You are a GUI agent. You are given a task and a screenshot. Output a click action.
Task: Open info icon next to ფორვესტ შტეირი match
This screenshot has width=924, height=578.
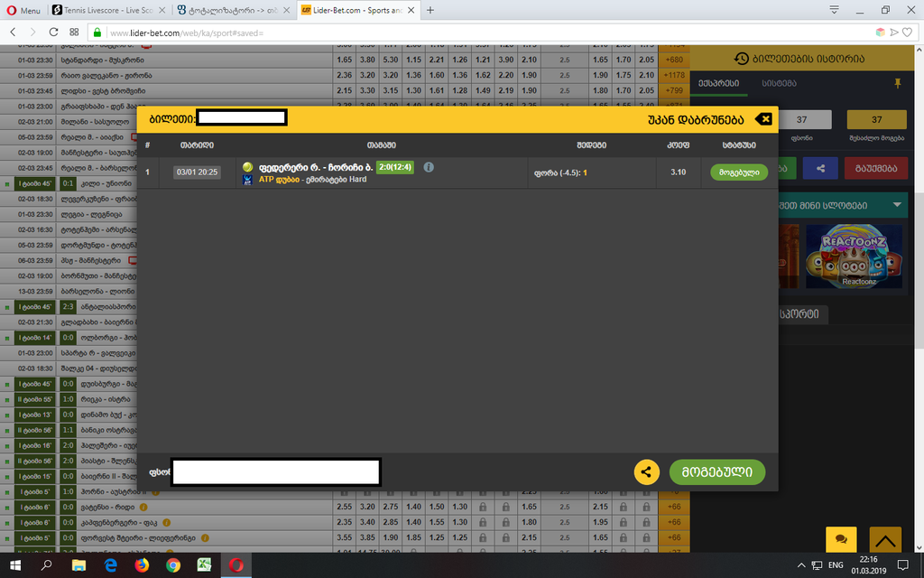coord(205,538)
